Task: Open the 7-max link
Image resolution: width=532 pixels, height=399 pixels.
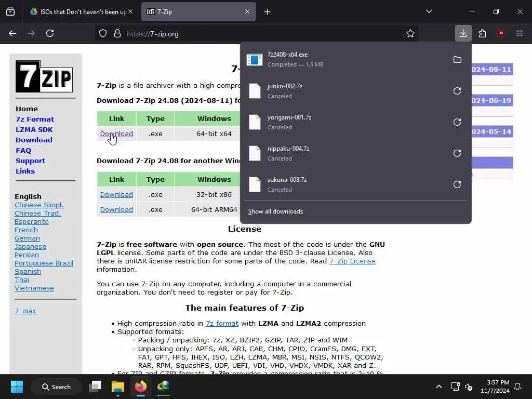Action: click(25, 311)
